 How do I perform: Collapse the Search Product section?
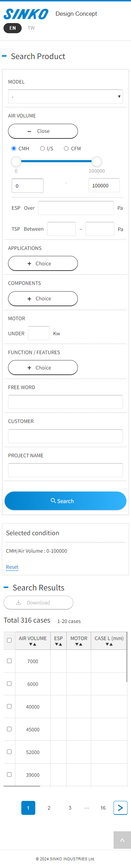click(x=4, y=56)
